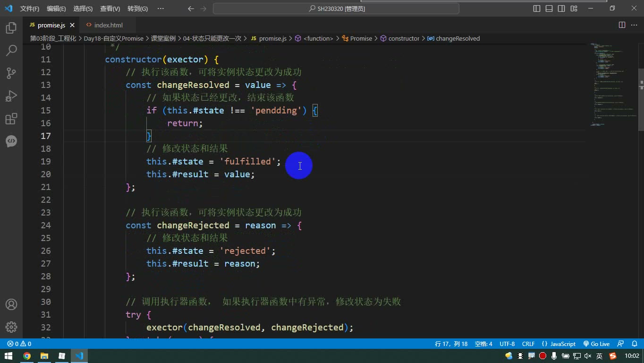Open the Explorer view in activity bar

pyautogui.click(x=11, y=27)
